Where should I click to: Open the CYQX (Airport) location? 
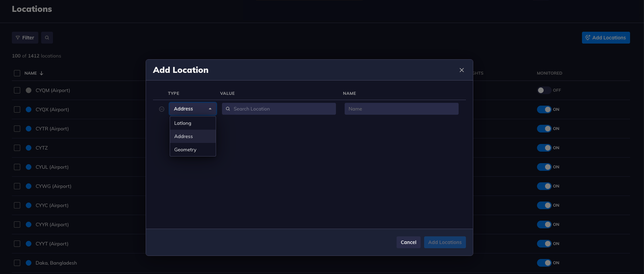(52, 109)
